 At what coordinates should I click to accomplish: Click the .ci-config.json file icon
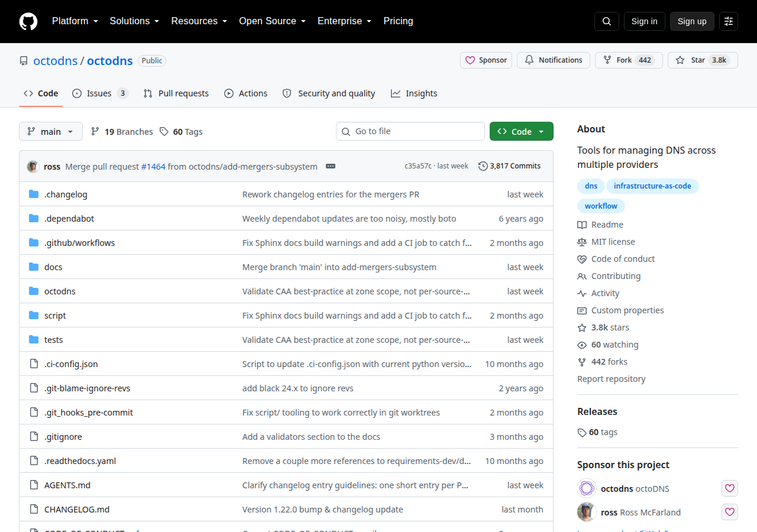point(34,364)
